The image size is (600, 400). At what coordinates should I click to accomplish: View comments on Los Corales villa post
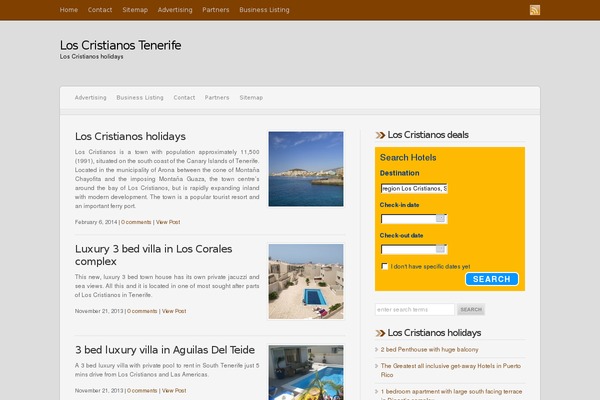pos(142,311)
